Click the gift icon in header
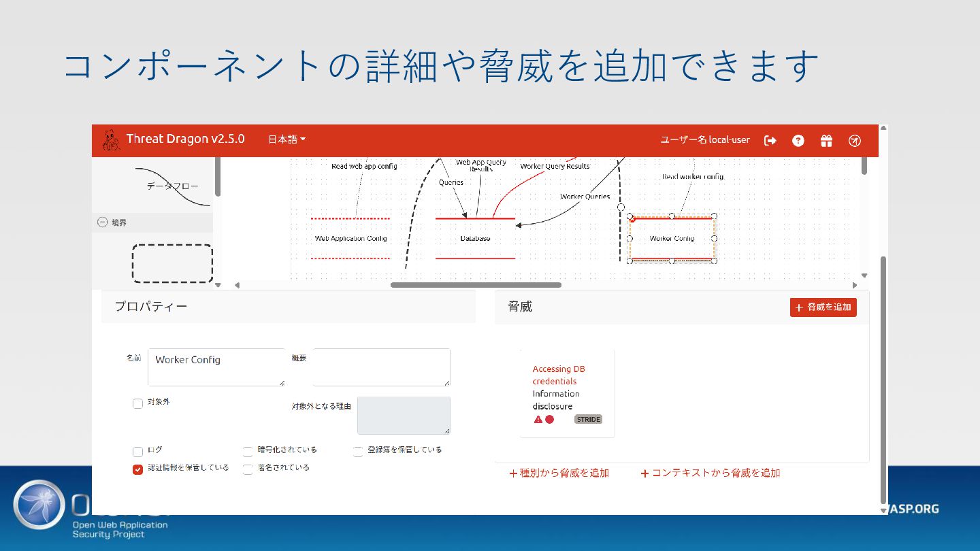The width and height of the screenshot is (980, 551). [x=826, y=141]
